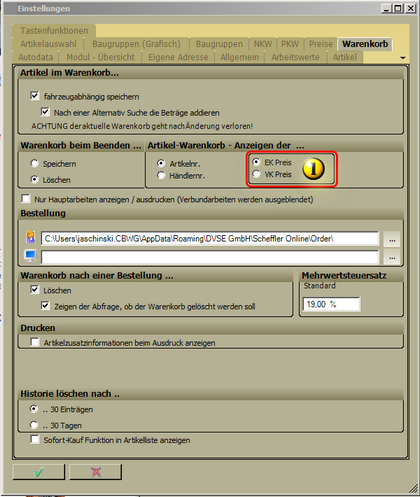Disable adding amounts after Alternativ Suche

point(45,112)
